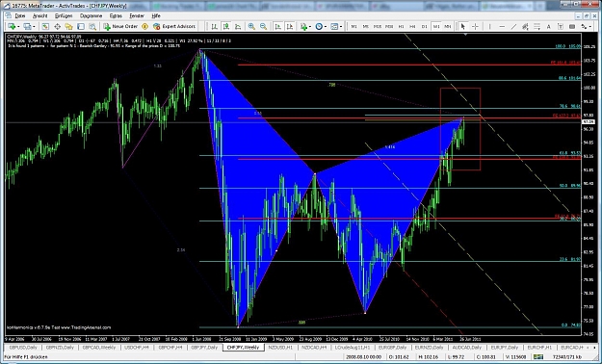
Task: Open the Profiles toolbar icon
Action: [27, 27]
